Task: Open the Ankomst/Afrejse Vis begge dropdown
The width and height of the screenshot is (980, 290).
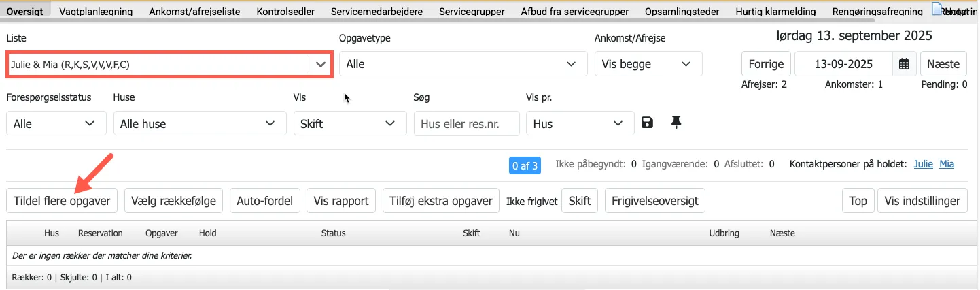Action: click(x=648, y=64)
